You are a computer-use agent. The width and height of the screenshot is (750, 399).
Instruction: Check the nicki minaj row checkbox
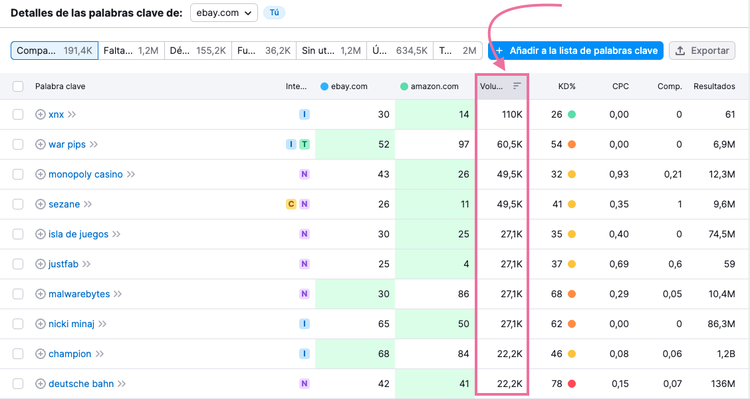[x=18, y=324]
